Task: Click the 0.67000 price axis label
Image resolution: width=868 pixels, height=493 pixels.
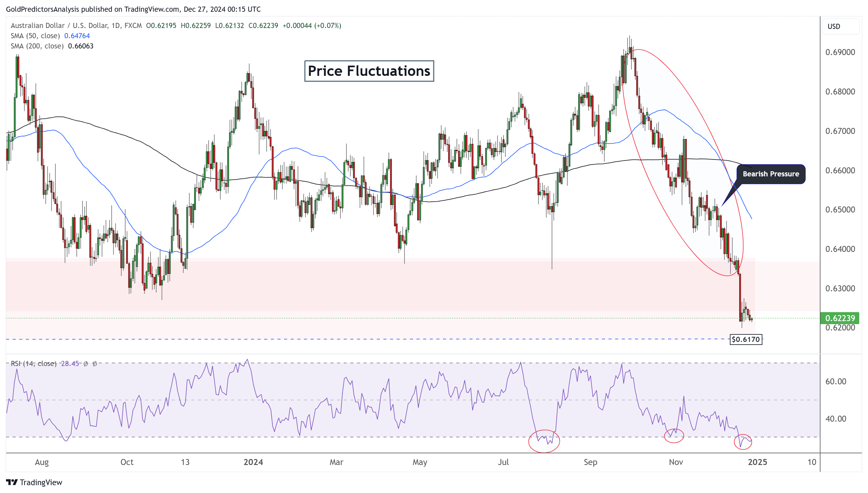Action: (840, 131)
